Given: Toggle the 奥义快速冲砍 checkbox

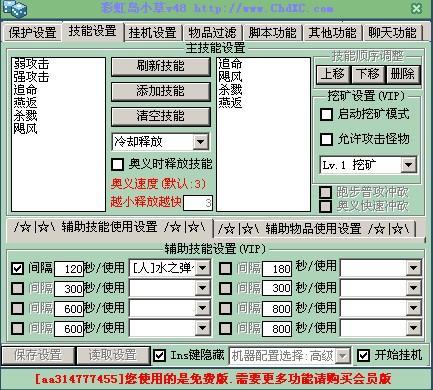Looking at the screenshot, I should tap(325, 206).
